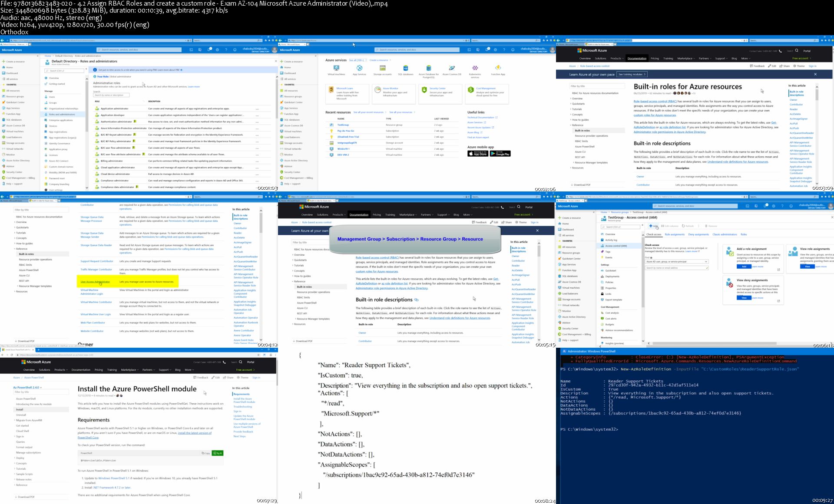Open TestGroup in Recent resources list
The height and width of the screenshot is (504, 834).
coord(343,125)
